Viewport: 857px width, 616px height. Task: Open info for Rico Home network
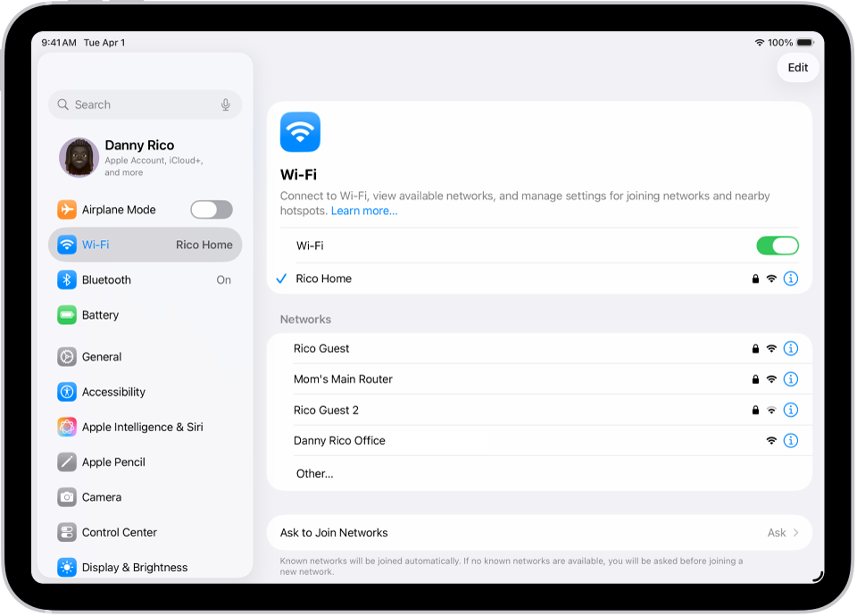coord(791,279)
